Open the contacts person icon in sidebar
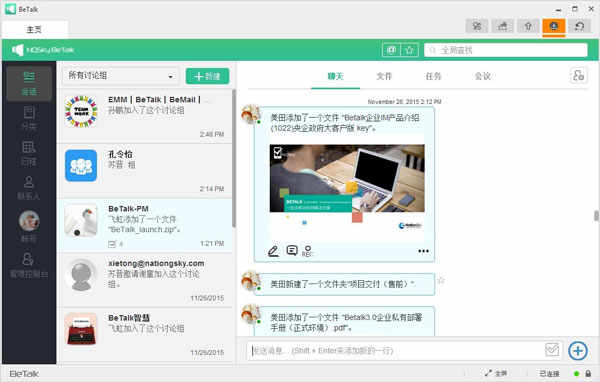This screenshot has height=382, width=600. point(29,181)
